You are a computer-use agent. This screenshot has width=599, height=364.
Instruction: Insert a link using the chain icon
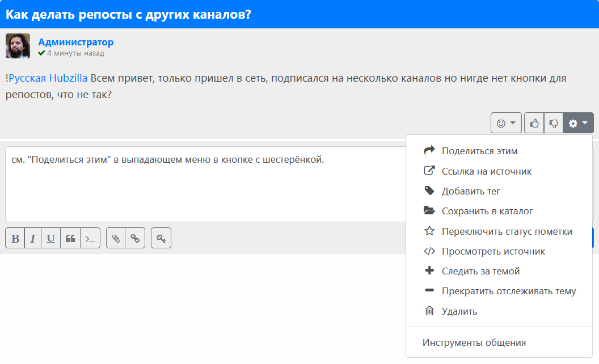click(x=135, y=238)
